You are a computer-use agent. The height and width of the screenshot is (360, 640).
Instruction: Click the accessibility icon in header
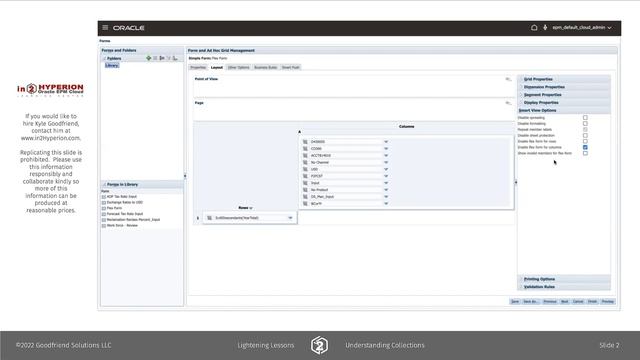[x=545, y=27]
